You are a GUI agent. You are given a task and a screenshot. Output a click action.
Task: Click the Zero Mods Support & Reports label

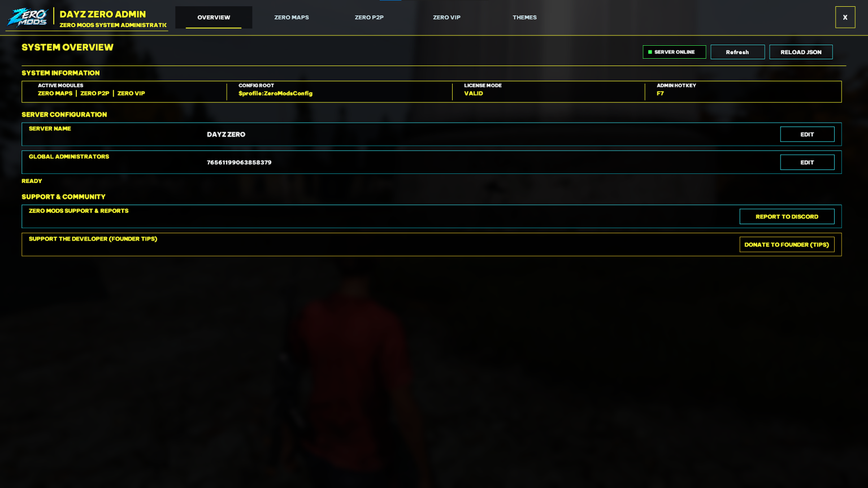(79, 211)
